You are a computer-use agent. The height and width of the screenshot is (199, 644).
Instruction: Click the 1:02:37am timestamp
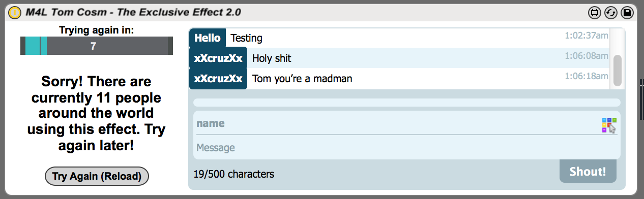[x=587, y=36]
